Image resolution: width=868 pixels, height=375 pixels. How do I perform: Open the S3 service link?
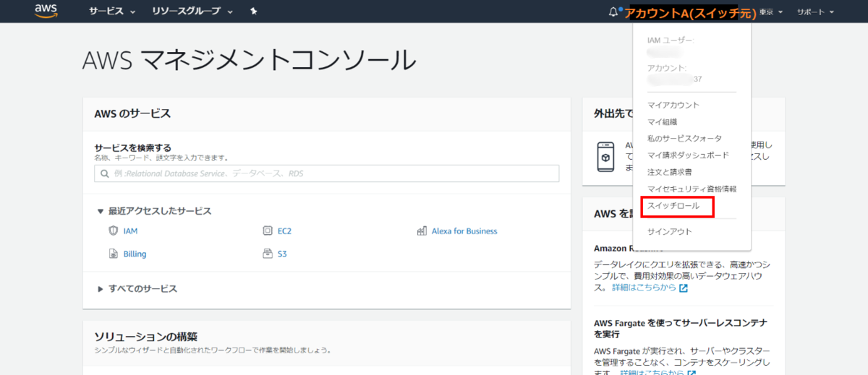[282, 254]
